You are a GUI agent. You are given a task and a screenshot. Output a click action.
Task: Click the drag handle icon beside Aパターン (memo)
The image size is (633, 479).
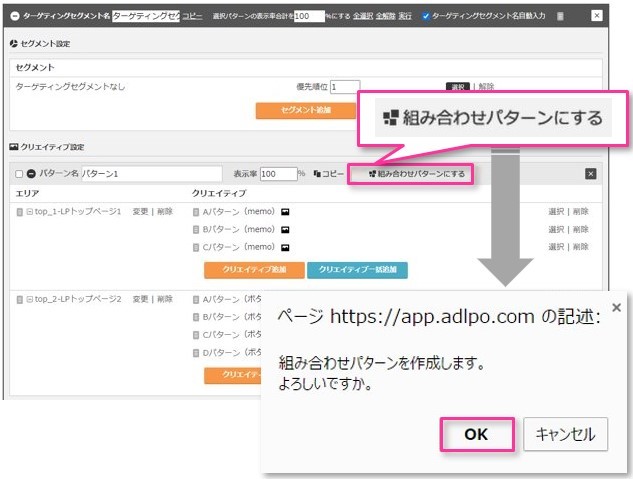point(195,212)
